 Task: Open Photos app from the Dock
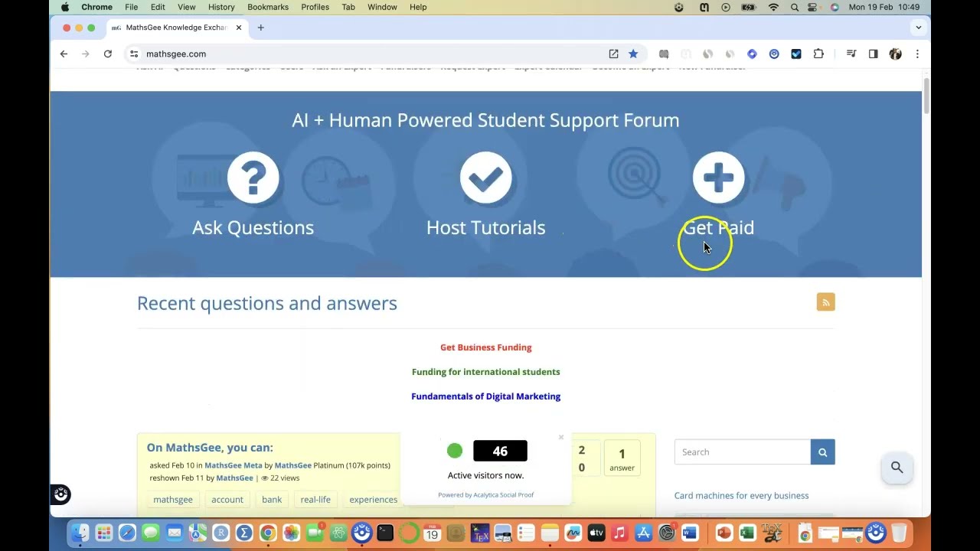click(291, 533)
